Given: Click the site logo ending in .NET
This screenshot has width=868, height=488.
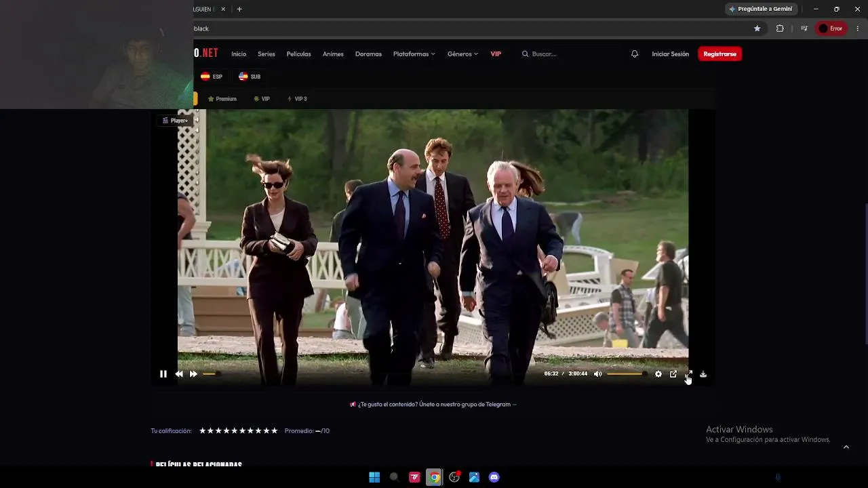Looking at the screenshot, I should (x=206, y=53).
